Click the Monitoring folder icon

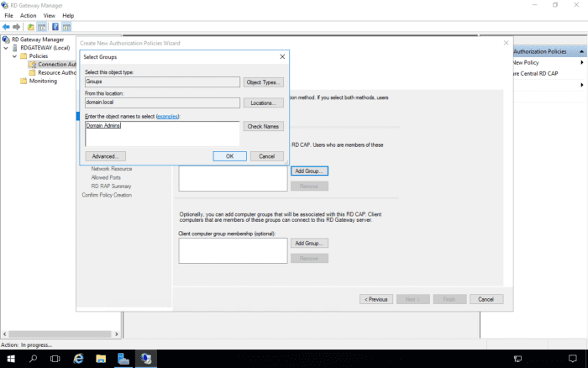click(24, 81)
